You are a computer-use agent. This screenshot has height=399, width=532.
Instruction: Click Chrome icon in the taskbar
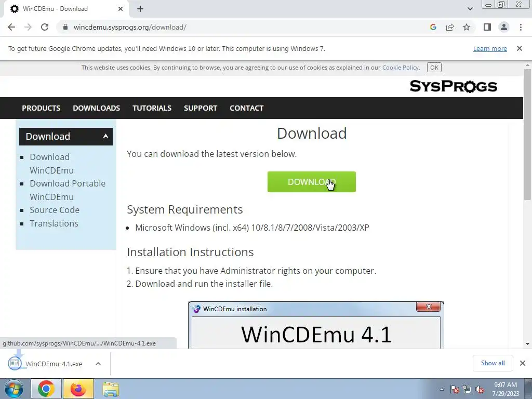[46, 389]
